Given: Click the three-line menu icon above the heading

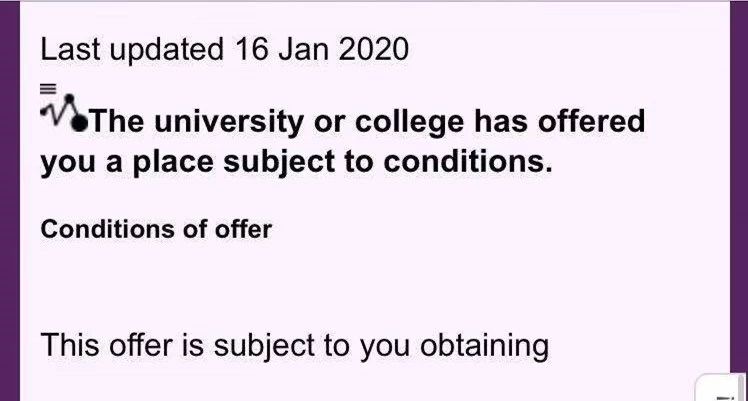Looking at the screenshot, I should coord(47,87).
